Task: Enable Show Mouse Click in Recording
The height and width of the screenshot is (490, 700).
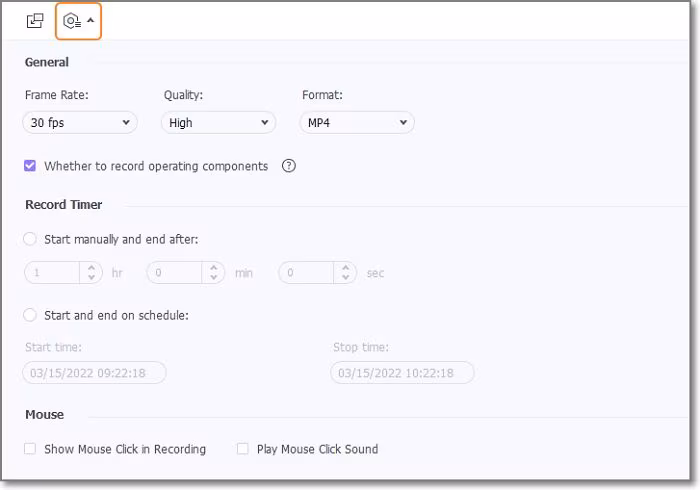Action: click(30, 449)
